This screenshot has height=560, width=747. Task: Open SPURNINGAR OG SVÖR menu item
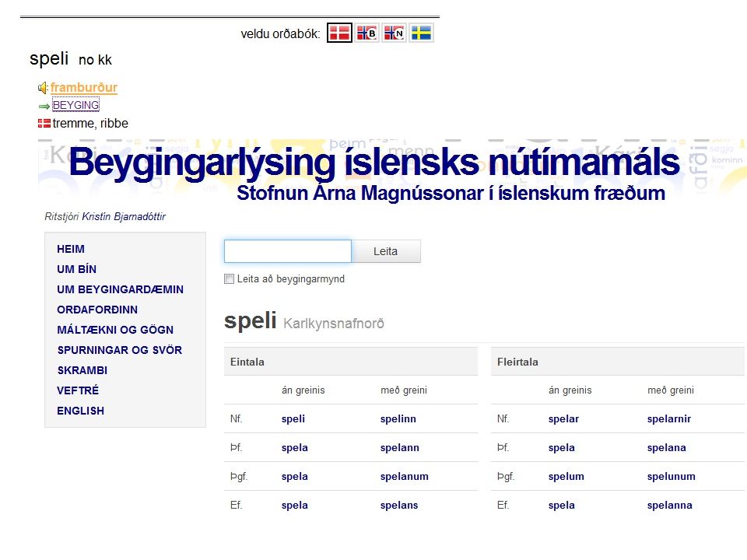[120, 350]
